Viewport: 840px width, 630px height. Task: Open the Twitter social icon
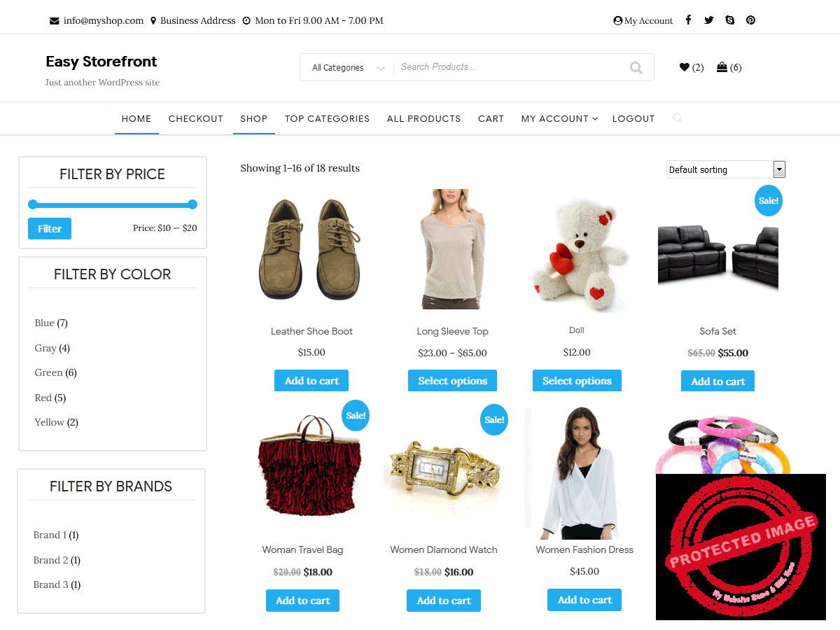[709, 20]
